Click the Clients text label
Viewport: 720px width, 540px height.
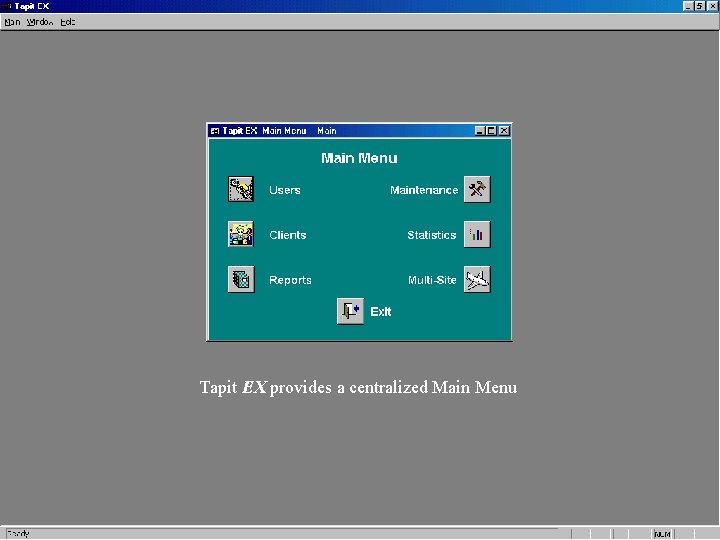(x=288, y=235)
